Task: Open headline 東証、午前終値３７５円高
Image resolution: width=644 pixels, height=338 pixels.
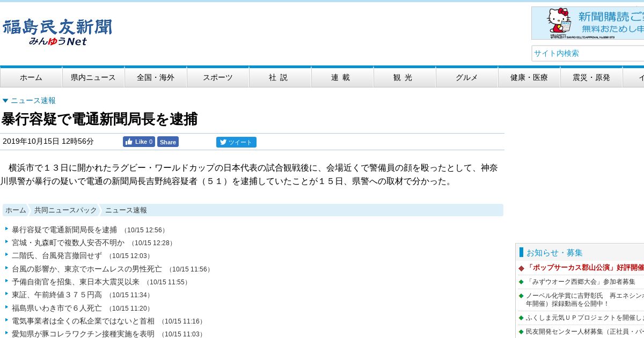Action: [x=57, y=295]
